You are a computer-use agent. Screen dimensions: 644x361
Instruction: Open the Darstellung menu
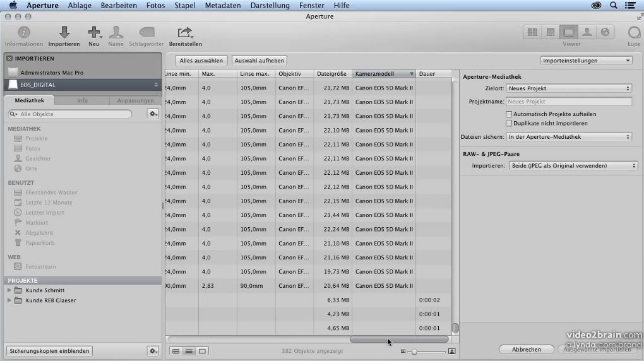pos(270,5)
